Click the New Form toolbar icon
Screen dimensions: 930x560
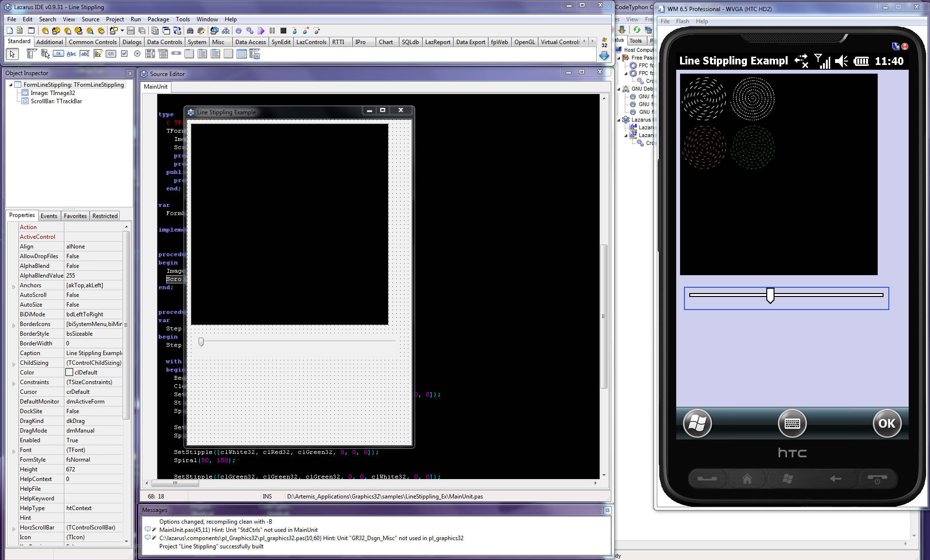pos(32,31)
